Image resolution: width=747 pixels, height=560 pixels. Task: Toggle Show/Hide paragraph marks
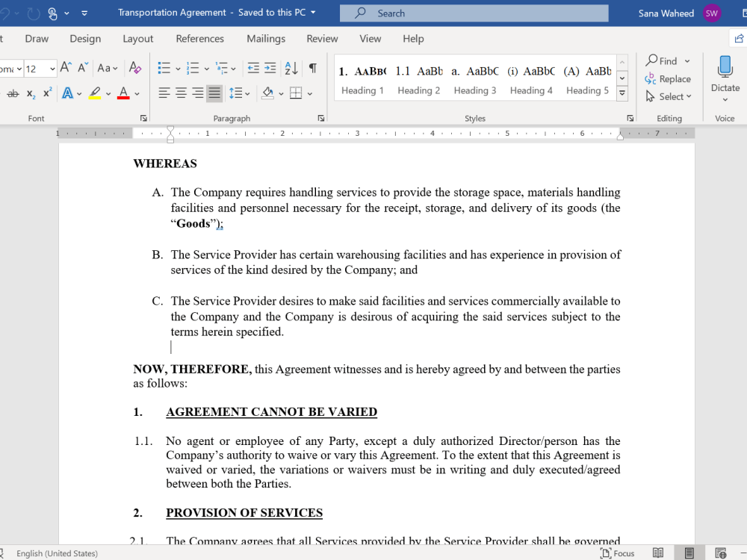click(313, 68)
